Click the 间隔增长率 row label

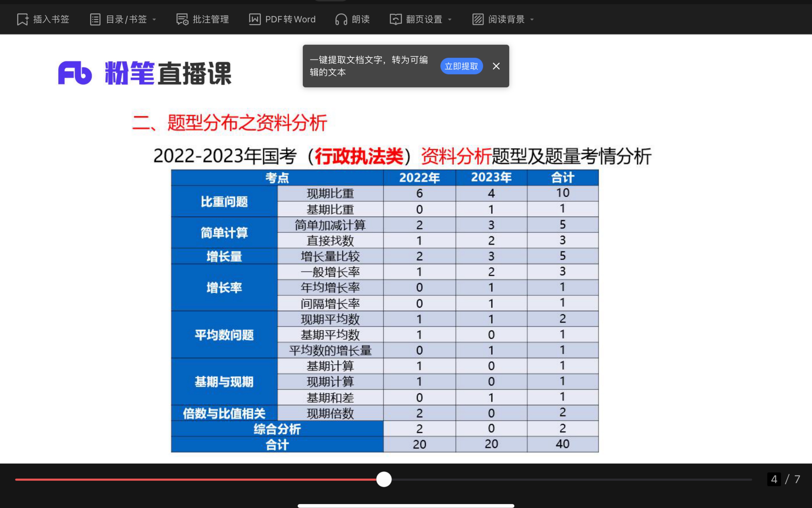pos(330,303)
